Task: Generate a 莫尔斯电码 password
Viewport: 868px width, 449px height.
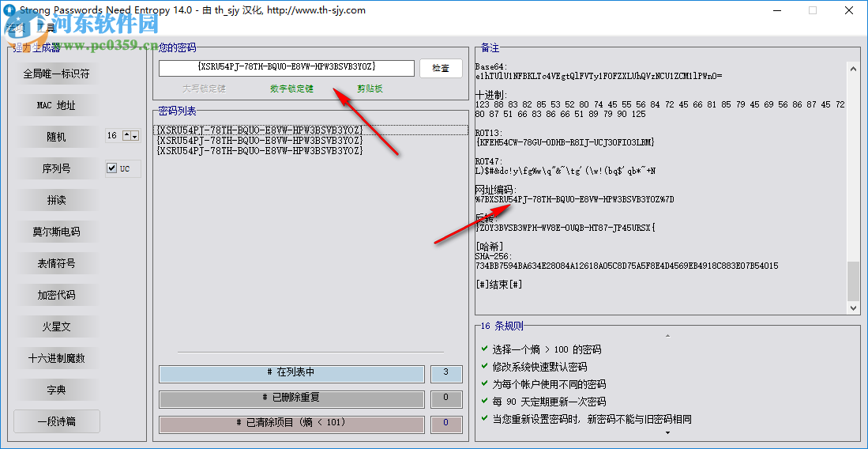Action: tap(56, 232)
